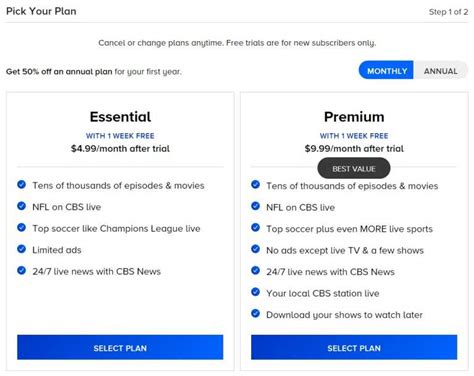Click checkmark next to Download your shows to watch later
Viewport: 474px width, 376px height.
click(x=256, y=314)
